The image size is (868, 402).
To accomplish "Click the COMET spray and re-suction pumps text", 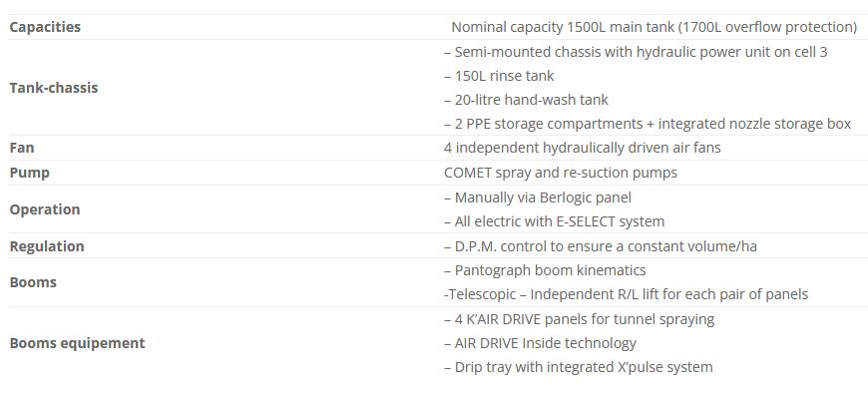I will pos(560,173).
